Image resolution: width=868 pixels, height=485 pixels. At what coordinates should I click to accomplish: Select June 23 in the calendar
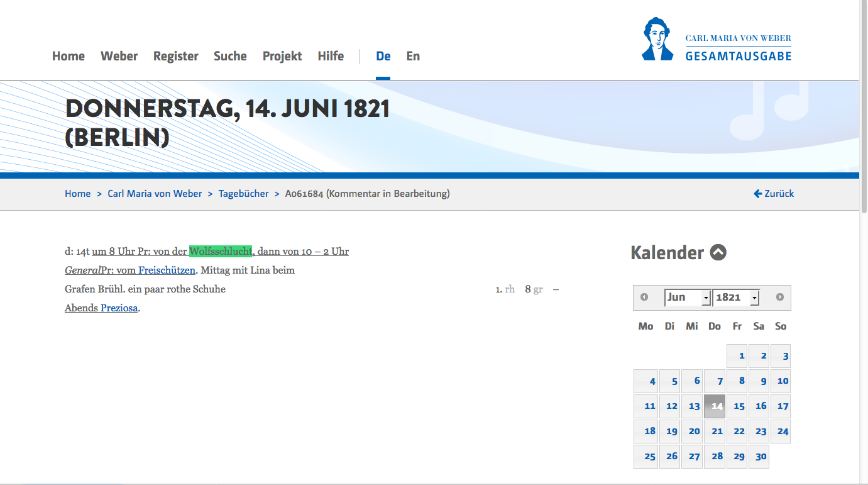click(x=759, y=432)
